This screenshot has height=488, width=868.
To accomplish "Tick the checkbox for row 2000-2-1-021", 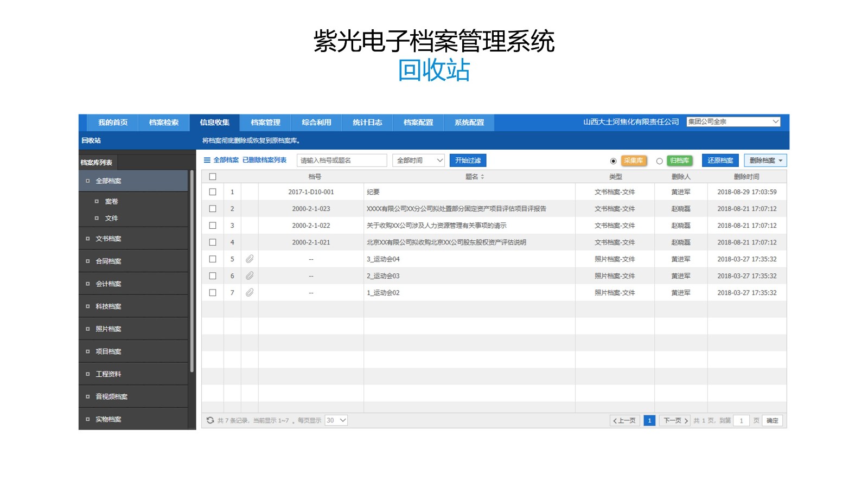I will coord(213,242).
